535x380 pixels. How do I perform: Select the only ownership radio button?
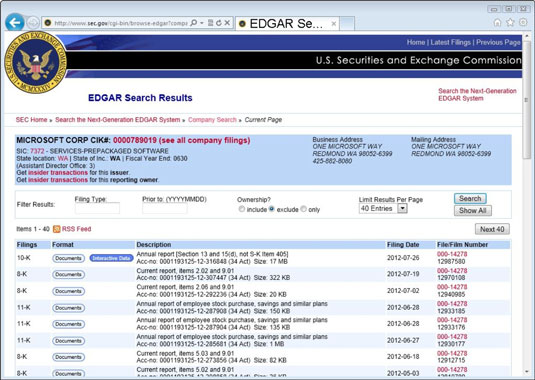pos(303,209)
